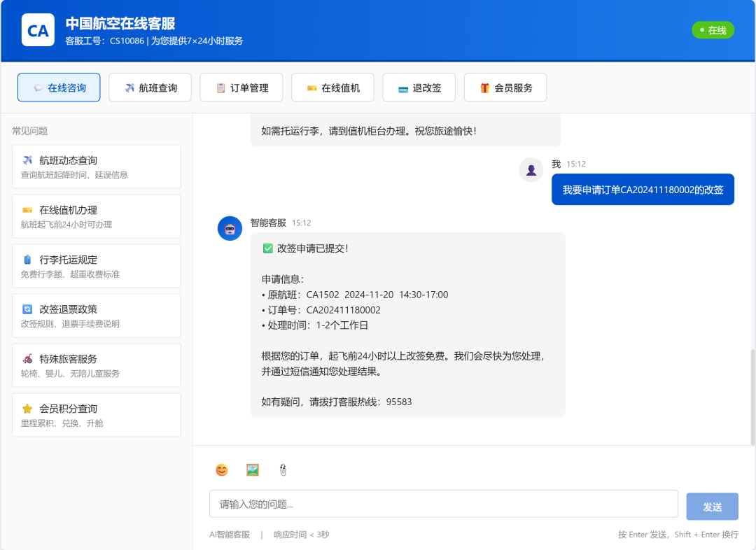Viewport: 756px width, 550px height.
Task: Open the emoji picker icon
Action: pyautogui.click(x=222, y=470)
